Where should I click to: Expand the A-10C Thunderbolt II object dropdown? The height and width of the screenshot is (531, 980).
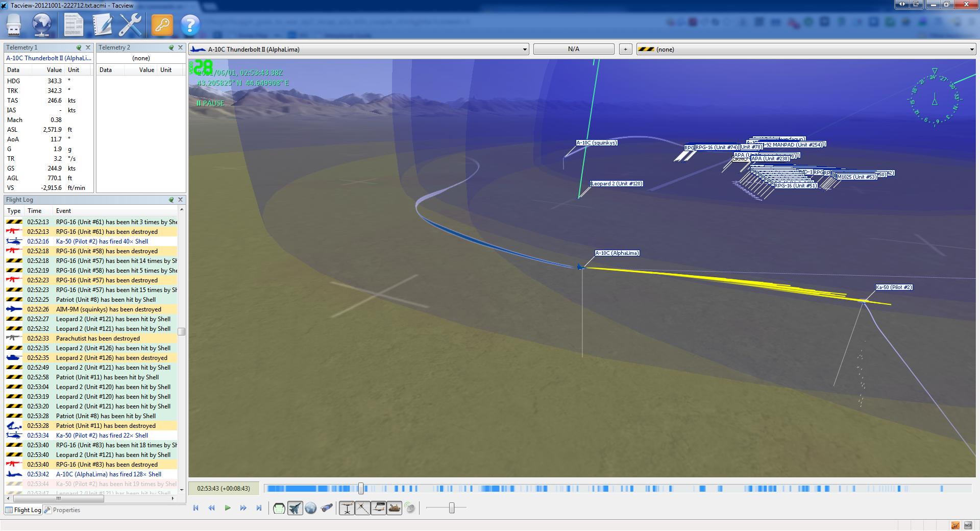click(525, 50)
